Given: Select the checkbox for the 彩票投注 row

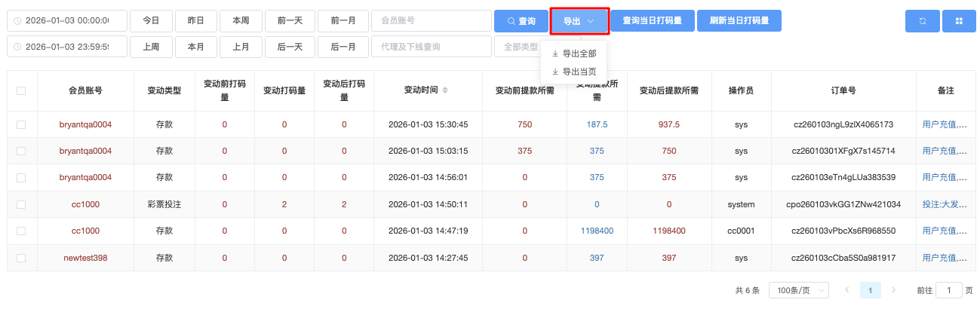Looking at the screenshot, I should [21, 204].
